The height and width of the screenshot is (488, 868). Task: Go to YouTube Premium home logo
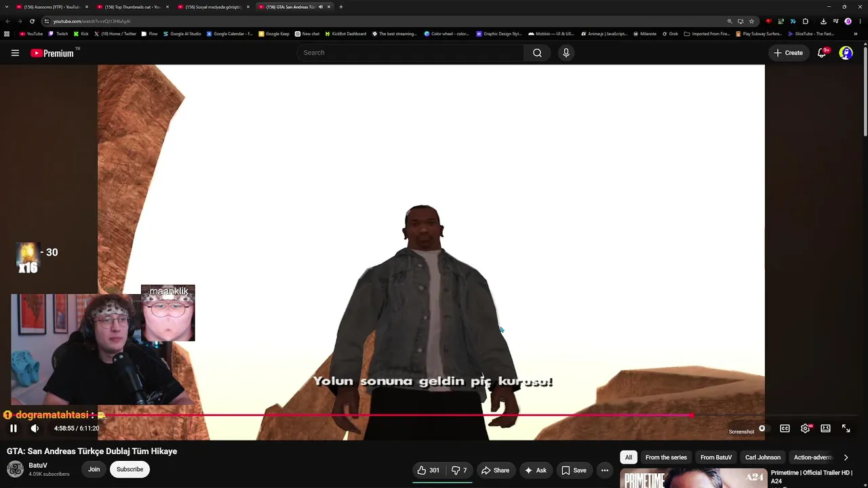(x=52, y=53)
